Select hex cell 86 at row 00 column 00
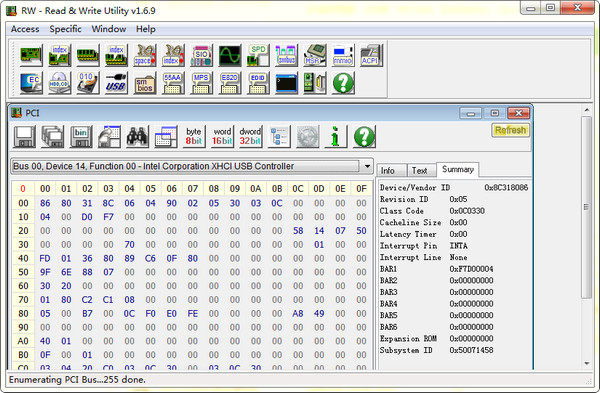Screen dimensions: 600x393 [45, 203]
